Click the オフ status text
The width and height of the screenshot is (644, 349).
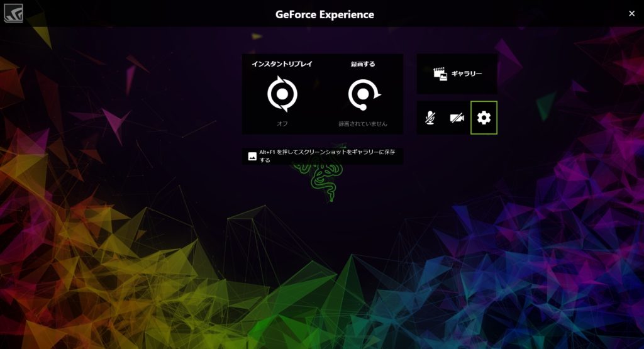(282, 124)
